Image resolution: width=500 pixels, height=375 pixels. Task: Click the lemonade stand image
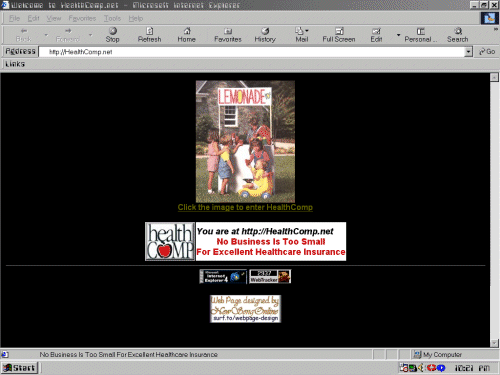[x=245, y=141]
